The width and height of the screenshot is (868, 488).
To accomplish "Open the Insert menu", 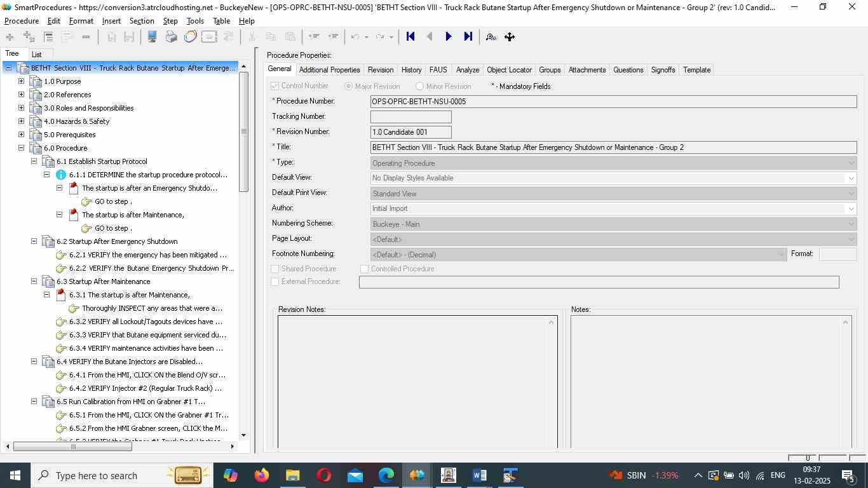I will pos(111,21).
